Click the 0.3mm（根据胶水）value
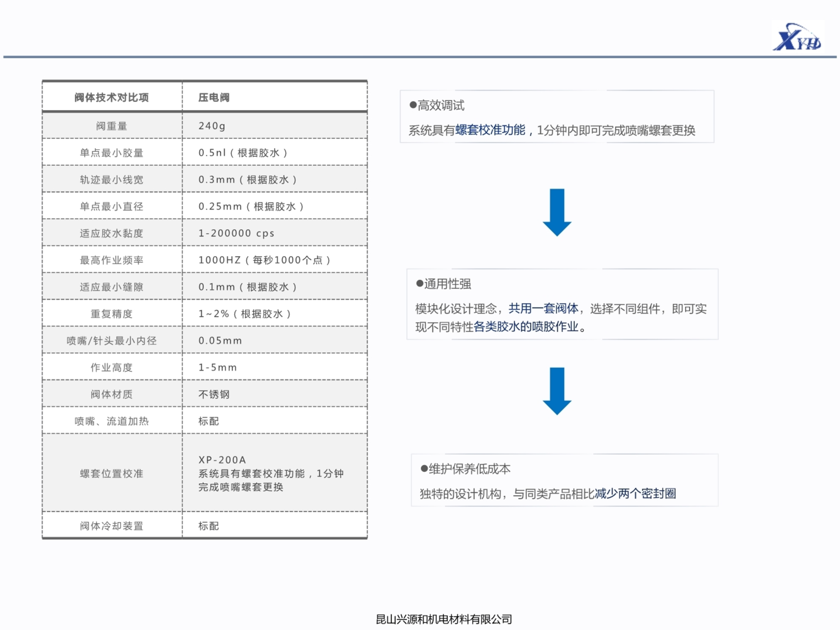The width and height of the screenshot is (840, 630). coord(248,179)
